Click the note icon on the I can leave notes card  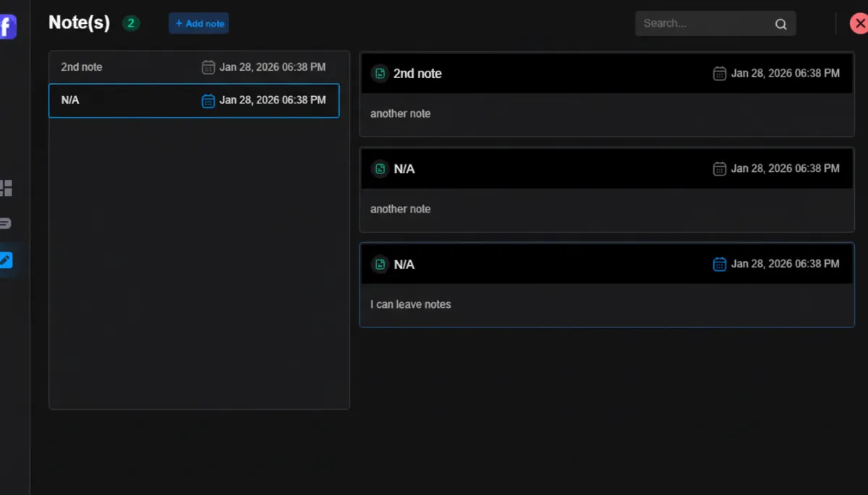(380, 264)
